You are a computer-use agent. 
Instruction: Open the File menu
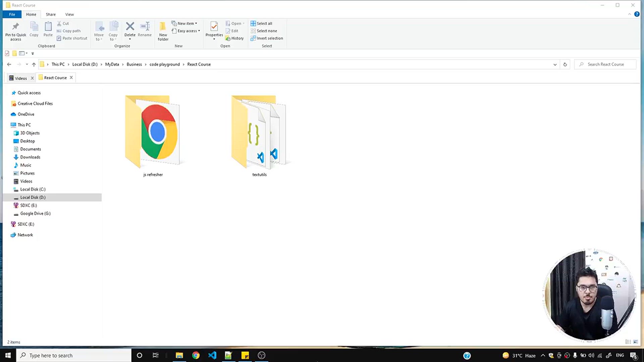[12, 14]
